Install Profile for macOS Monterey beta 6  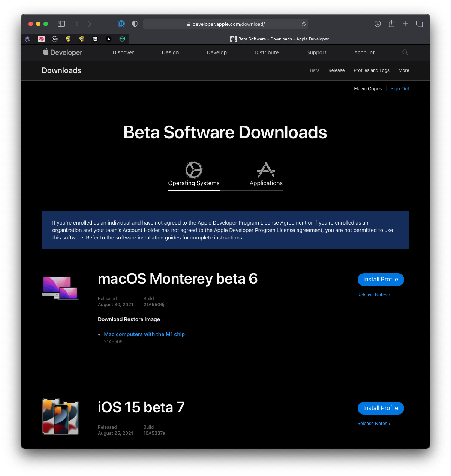point(381,280)
